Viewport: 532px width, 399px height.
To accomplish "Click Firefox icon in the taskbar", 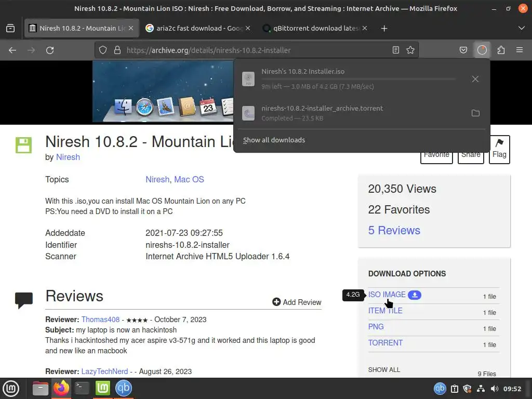I will click(61, 388).
